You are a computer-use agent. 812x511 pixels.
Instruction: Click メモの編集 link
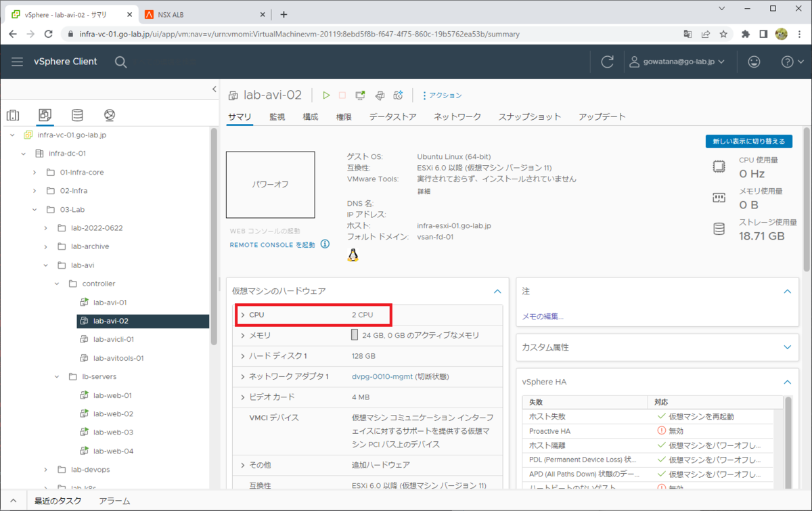[x=543, y=316]
